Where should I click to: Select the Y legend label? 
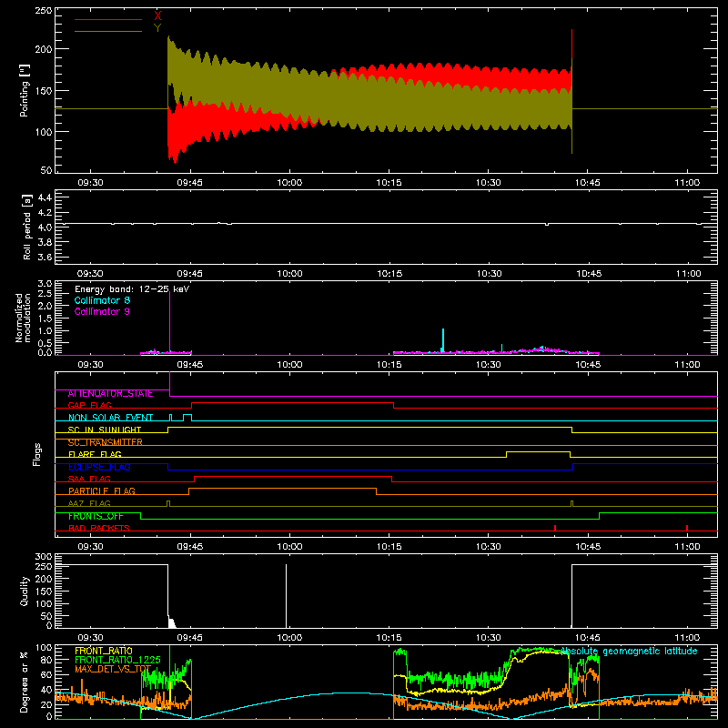[157, 27]
